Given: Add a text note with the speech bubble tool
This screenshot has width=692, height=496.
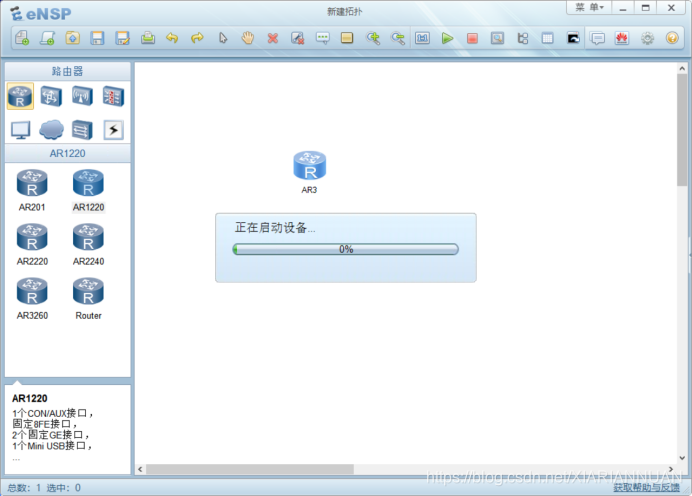Looking at the screenshot, I should [323, 38].
